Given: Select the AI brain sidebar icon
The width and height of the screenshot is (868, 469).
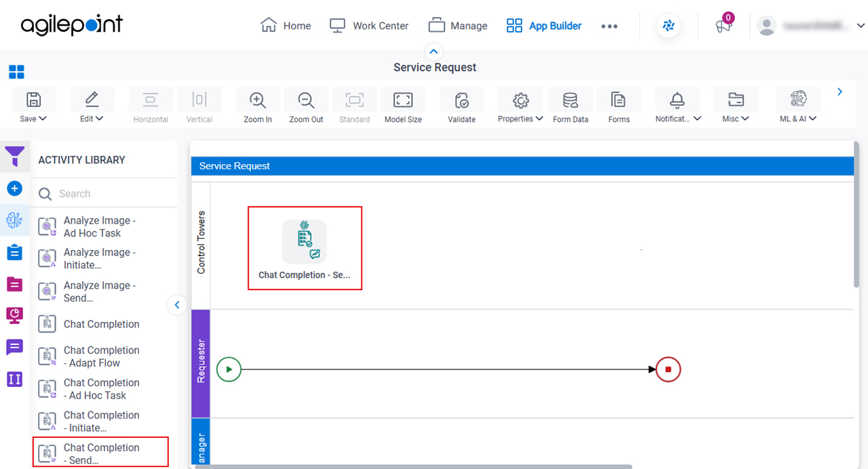Looking at the screenshot, I should (15, 220).
